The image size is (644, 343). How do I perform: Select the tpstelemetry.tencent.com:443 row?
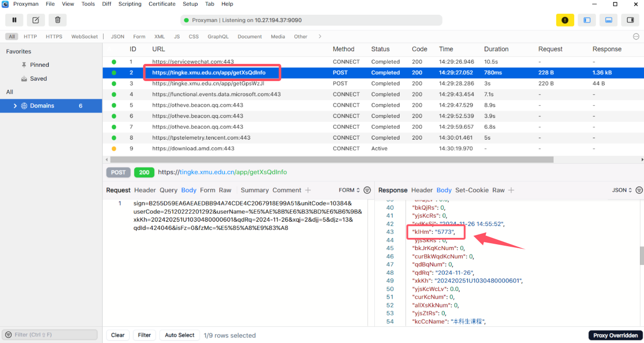click(x=373, y=138)
